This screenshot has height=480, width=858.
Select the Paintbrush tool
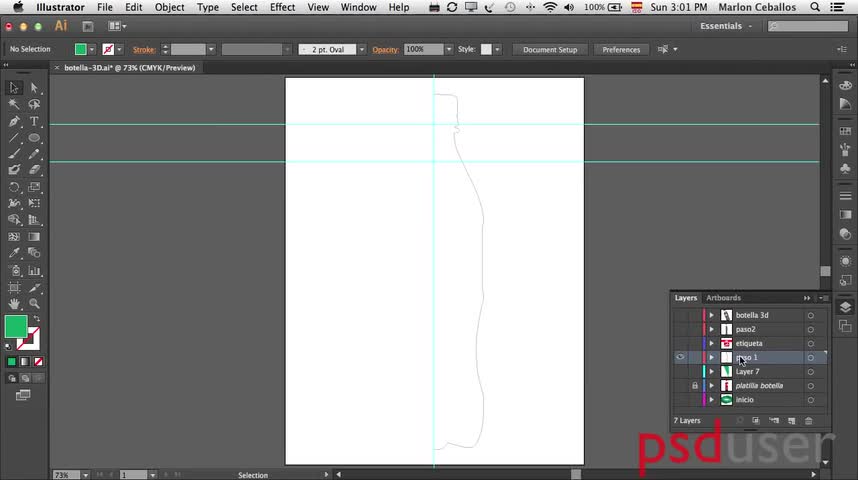[14, 154]
